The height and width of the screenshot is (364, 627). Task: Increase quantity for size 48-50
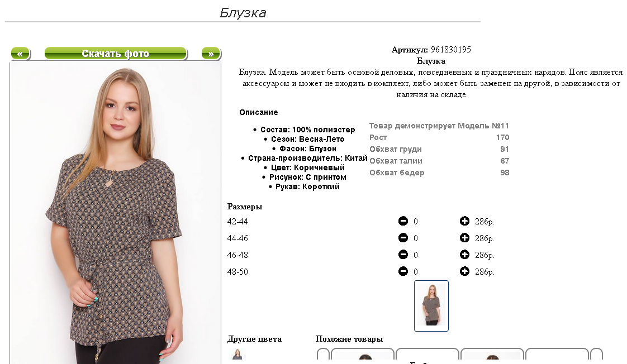point(464,271)
